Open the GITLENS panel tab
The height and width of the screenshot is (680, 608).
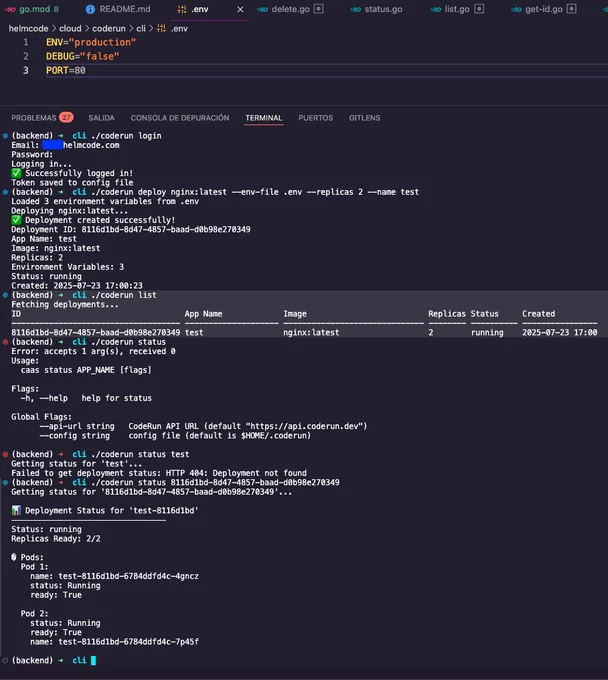pyautogui.click(x=365, y=118)
